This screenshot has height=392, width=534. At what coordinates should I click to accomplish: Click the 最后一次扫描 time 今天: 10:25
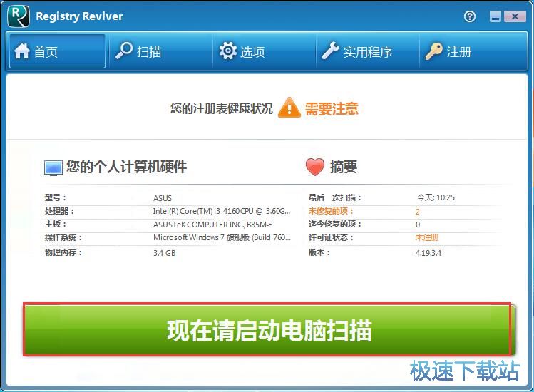coord(436,197)
